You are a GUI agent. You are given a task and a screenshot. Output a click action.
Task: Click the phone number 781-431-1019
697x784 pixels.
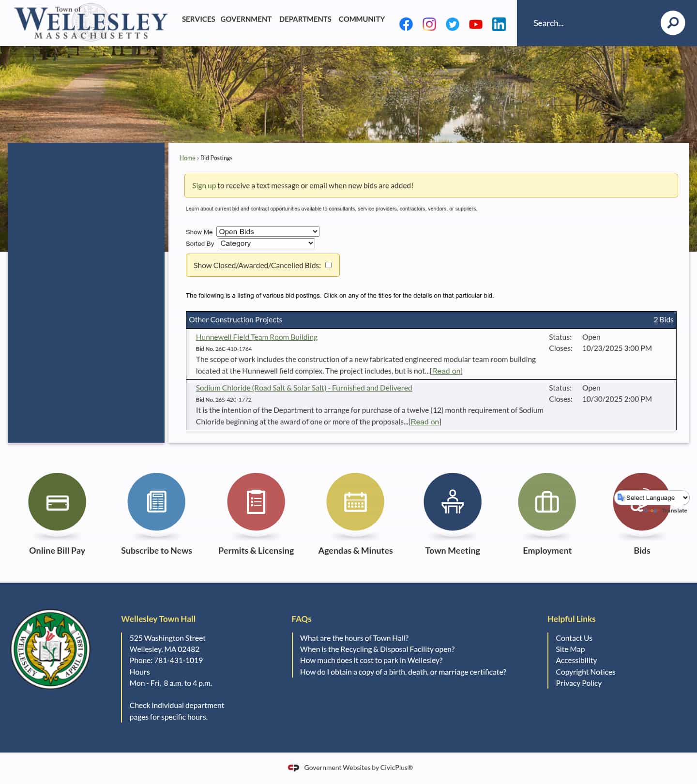pos(178,661)
